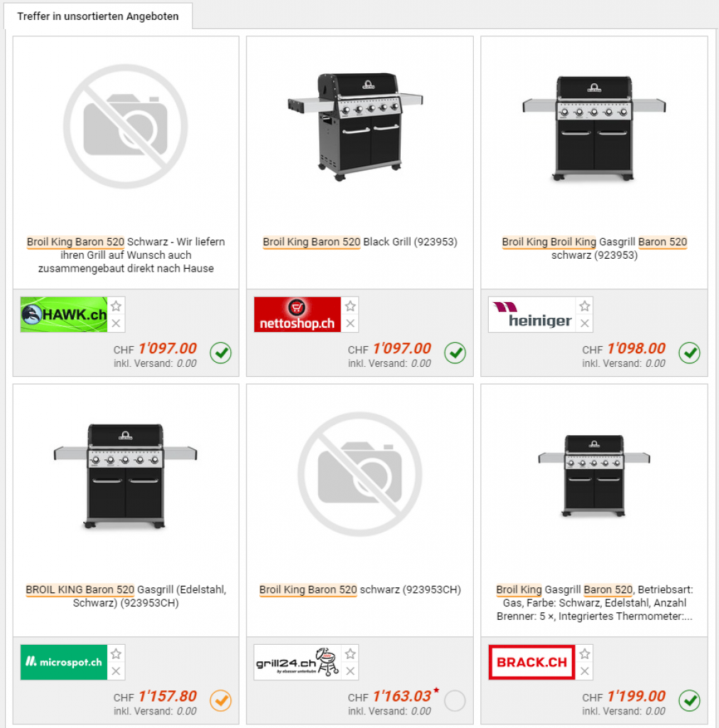The width and height of the screenshot is (719, 728).
Task: Star the nettoshop.ch offer
Action: (x=350, y=306)
